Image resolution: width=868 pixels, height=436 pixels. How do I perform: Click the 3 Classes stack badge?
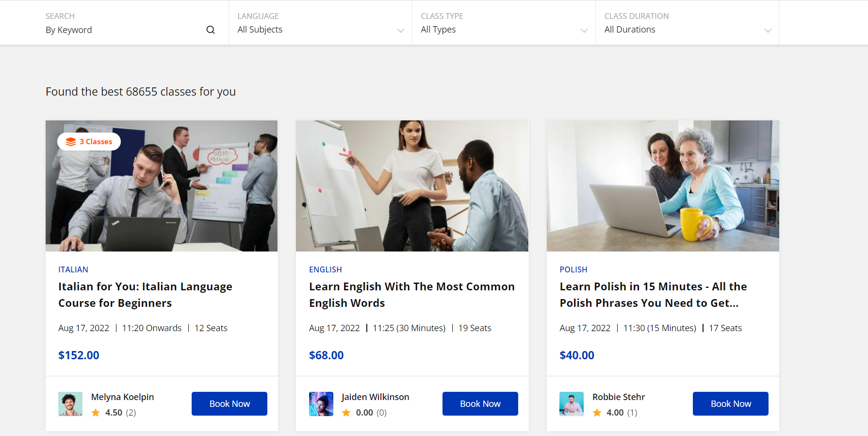point(89,142)
